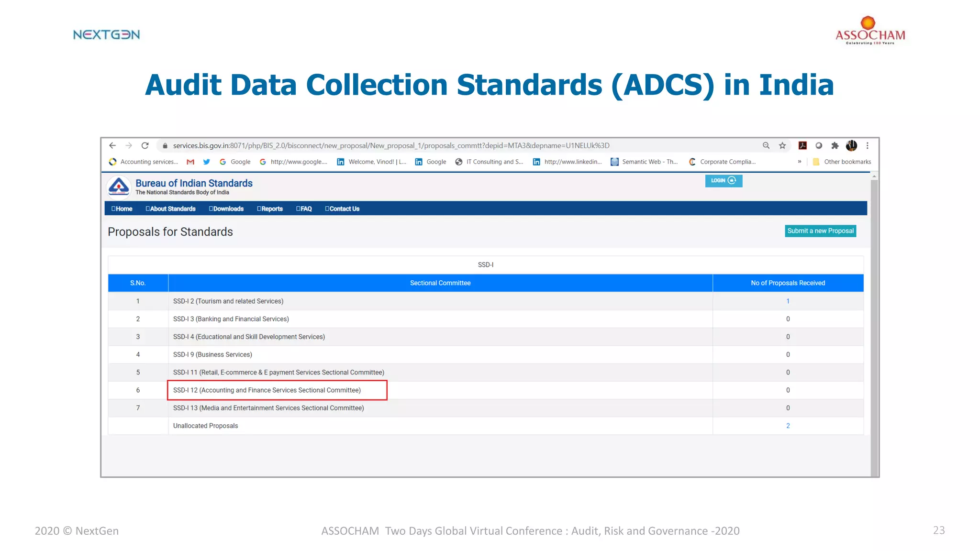Open the Unallocated Proposals count 2

tap(788, 426)
